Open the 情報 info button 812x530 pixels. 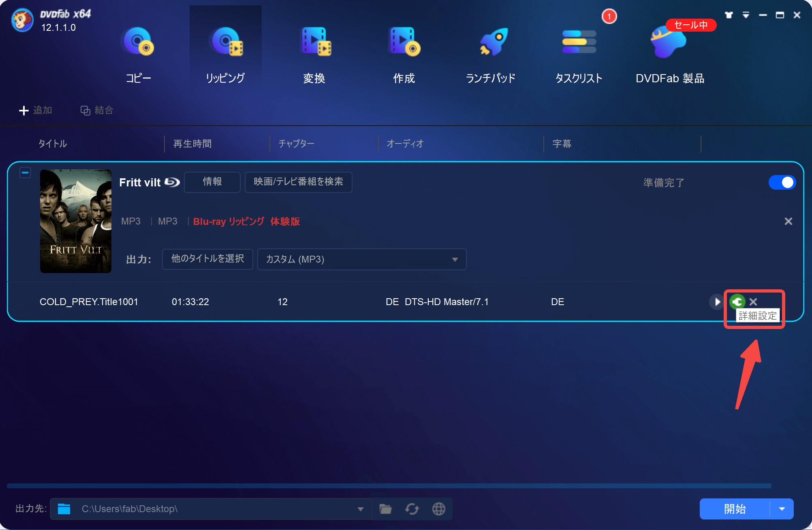coord(212,182)
